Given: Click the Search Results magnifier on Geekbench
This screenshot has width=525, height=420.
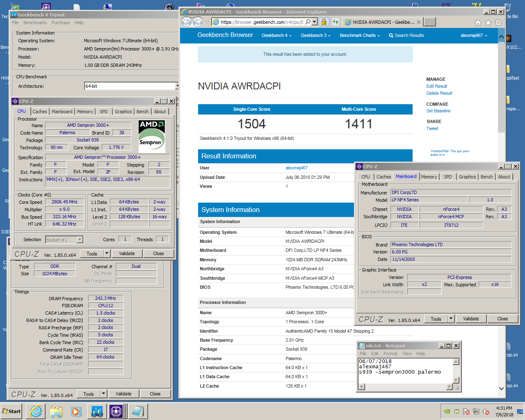Looking at the screenshot, I should point(391,35).
